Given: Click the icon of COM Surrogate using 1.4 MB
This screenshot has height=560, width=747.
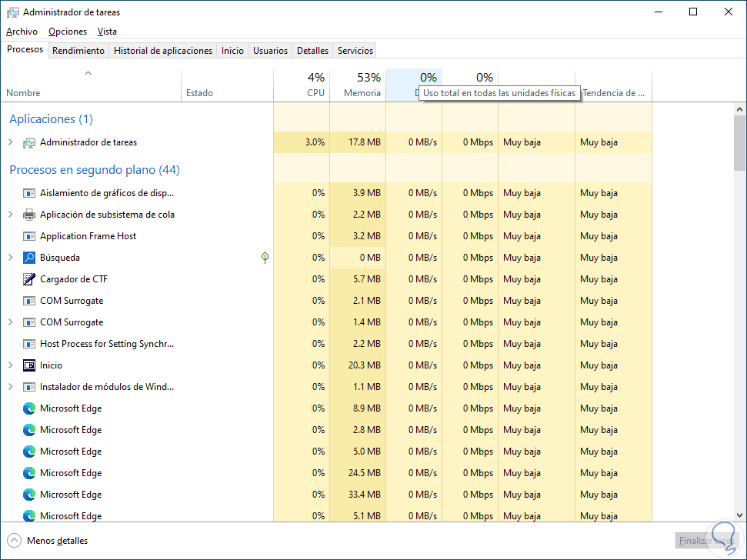Looking at the screenshot, I should (29, 322).
